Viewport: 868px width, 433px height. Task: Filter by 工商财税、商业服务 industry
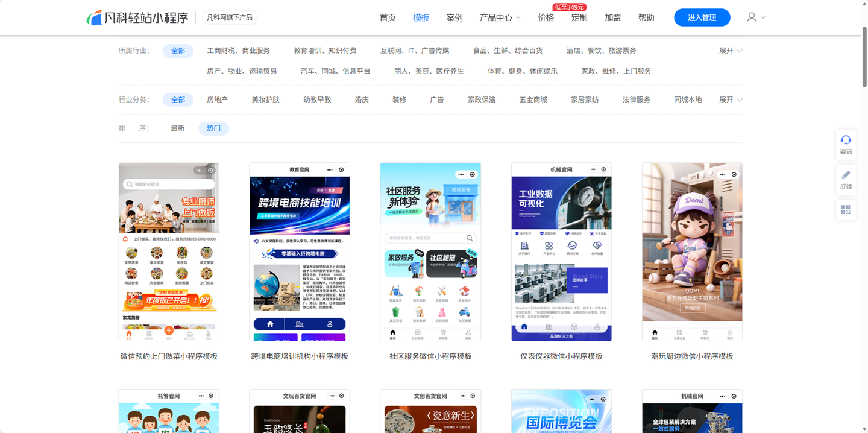(x=239, y=51)
